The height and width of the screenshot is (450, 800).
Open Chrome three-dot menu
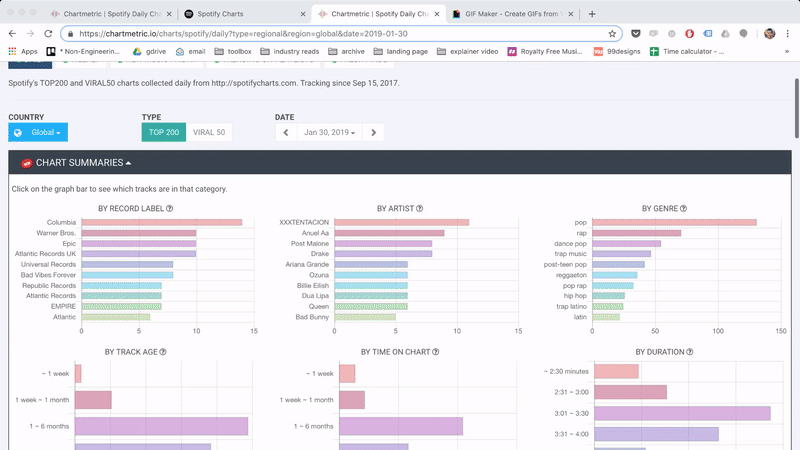pos(787,34)
